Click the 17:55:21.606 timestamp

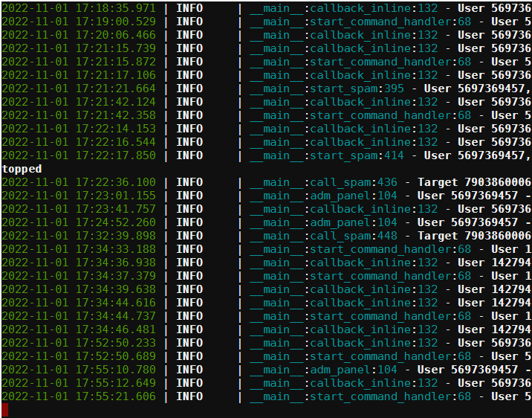tap(79, 396)
